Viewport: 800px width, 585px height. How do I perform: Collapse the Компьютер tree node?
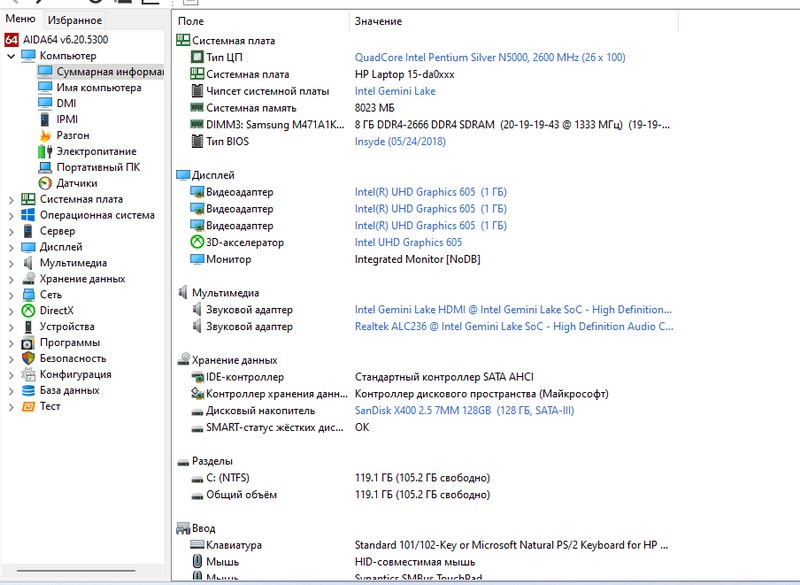11,56
